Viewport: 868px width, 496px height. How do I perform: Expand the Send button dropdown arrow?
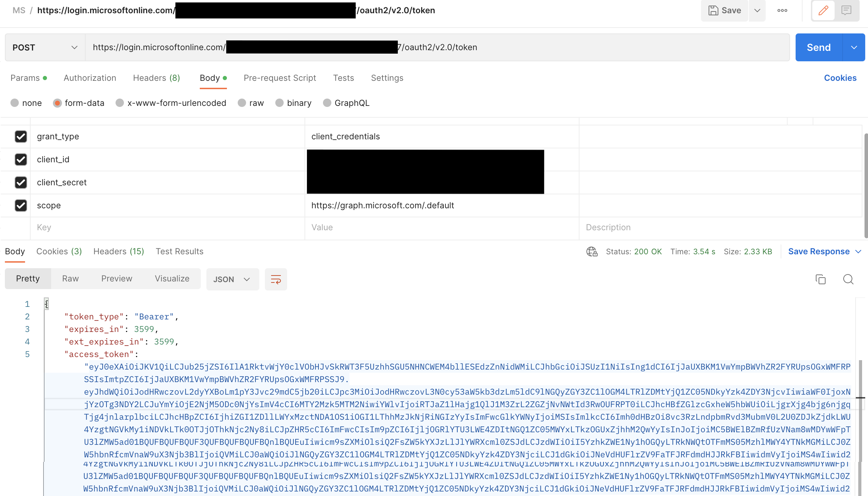point(854,47)
